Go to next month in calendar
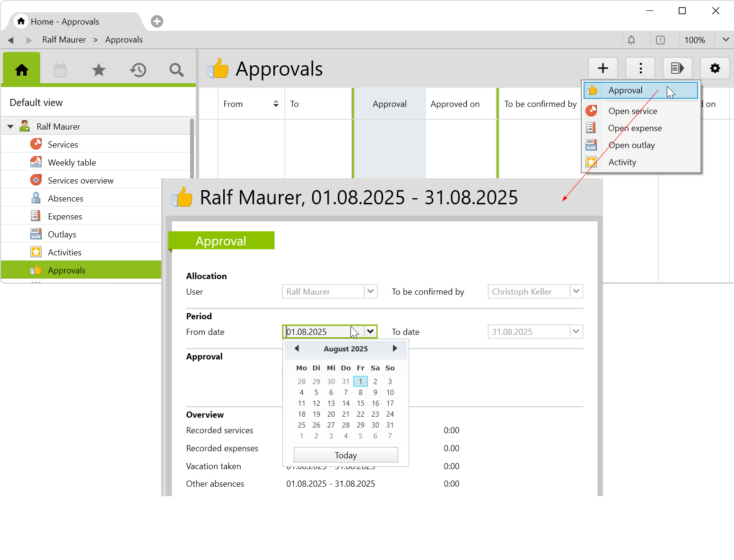The image size is (734, 560). [x=395, y=349]
